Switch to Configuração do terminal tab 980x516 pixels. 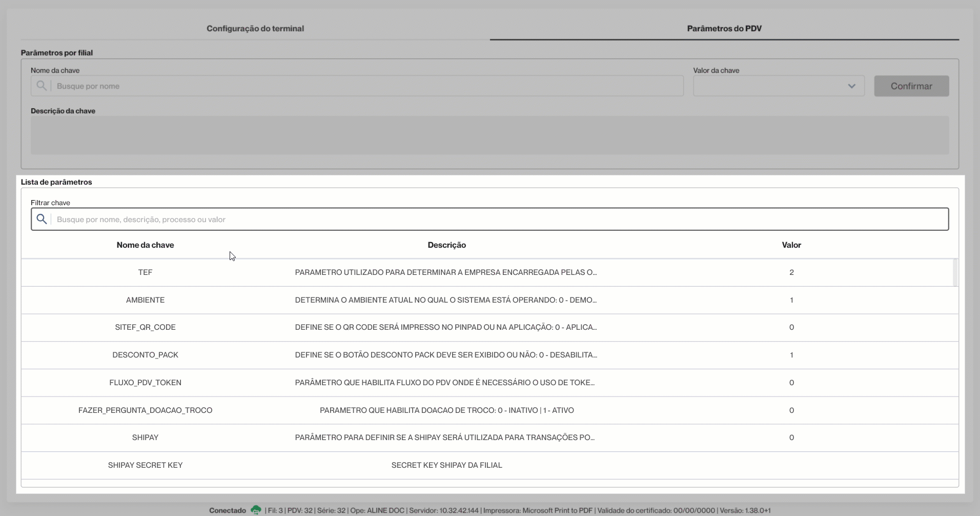(x=255, y=29)
